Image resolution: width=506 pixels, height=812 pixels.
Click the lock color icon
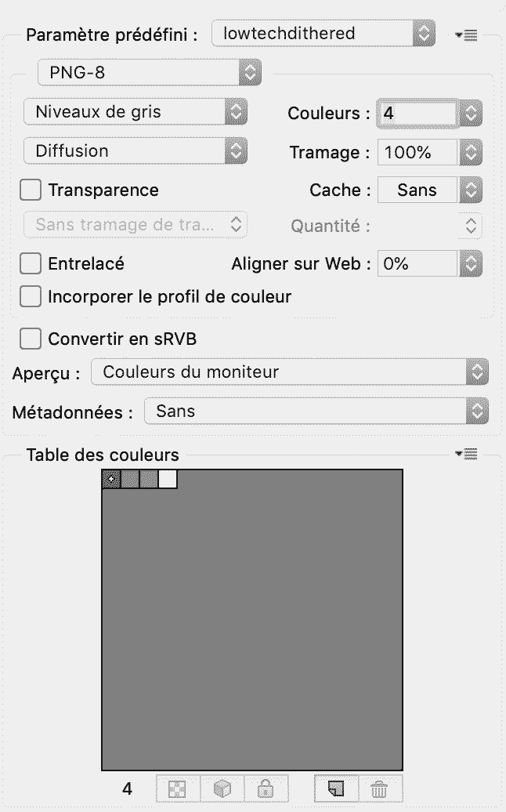(266, 788)
